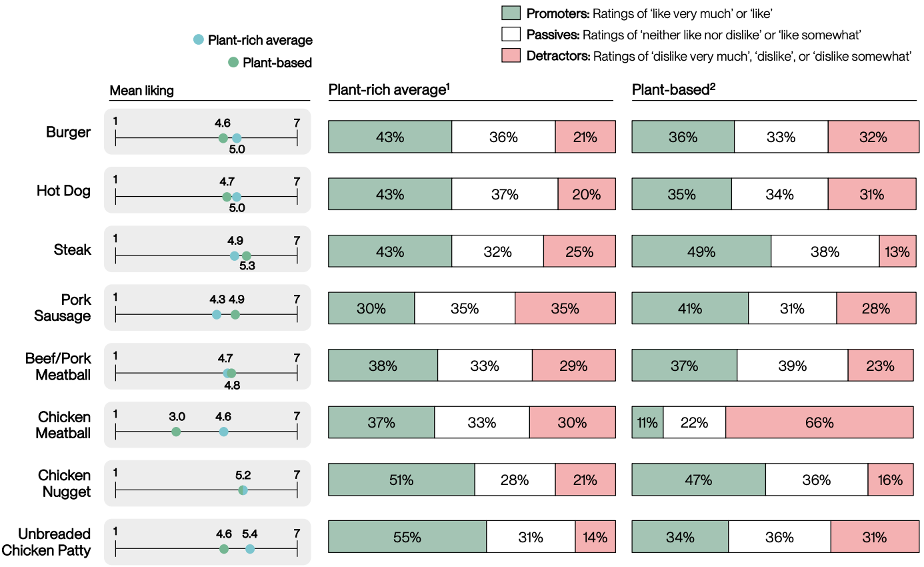Click the blue Plant-rich average legend dot
The height and width of the screenshot is (567, 924).
[198, 40]
